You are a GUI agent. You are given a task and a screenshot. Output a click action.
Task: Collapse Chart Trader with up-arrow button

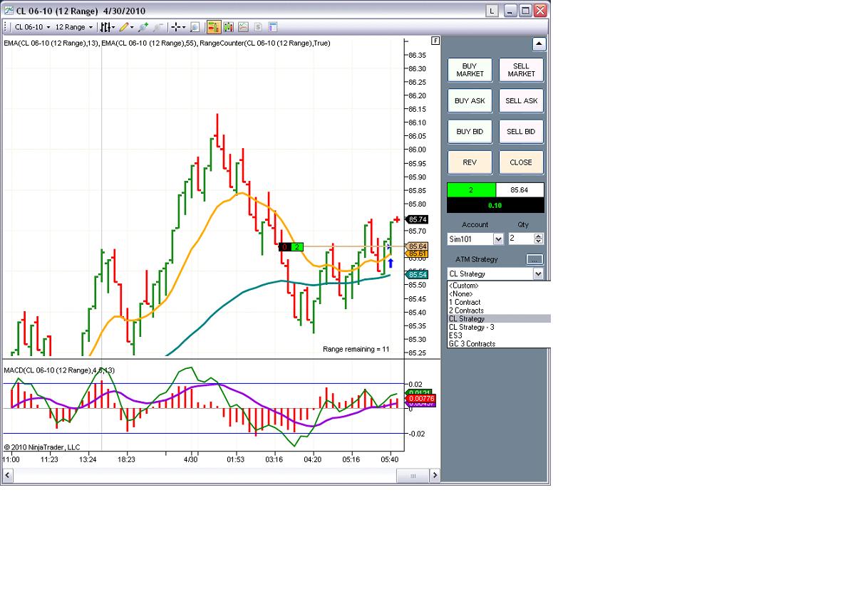539,43
